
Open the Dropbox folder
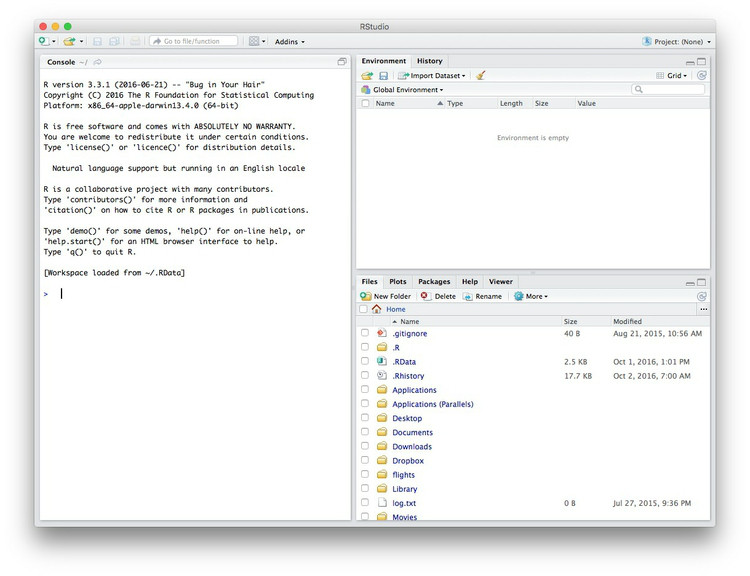click(408, 461)
